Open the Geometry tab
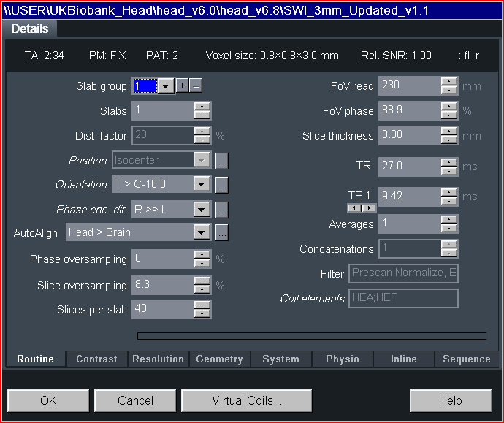Screen dimensions: 504x423 point(219,359)
